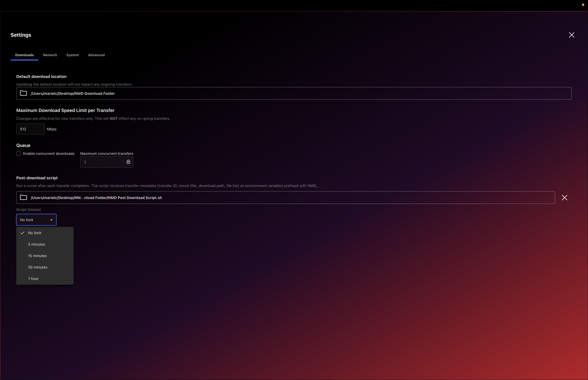Choose 1 hour from the timeout list

pos(33,278)
